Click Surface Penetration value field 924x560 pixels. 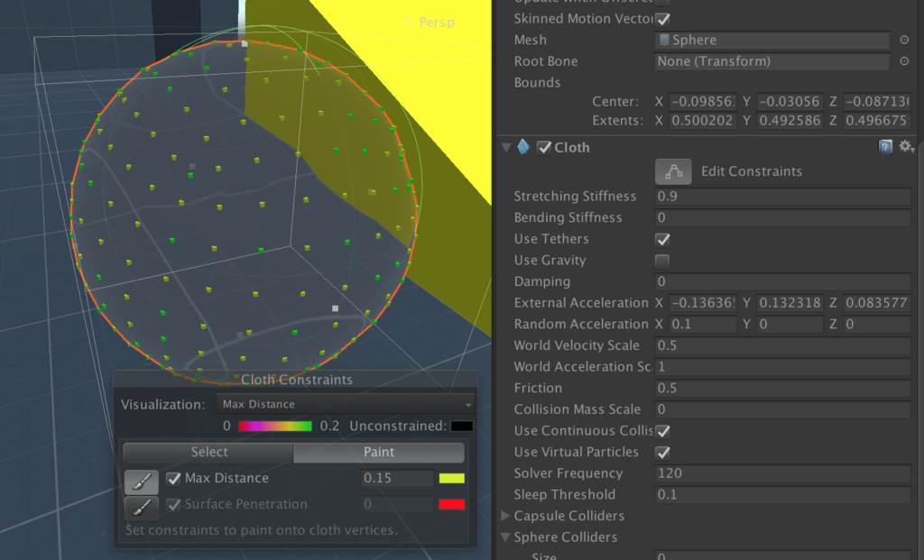coord(397,504)
